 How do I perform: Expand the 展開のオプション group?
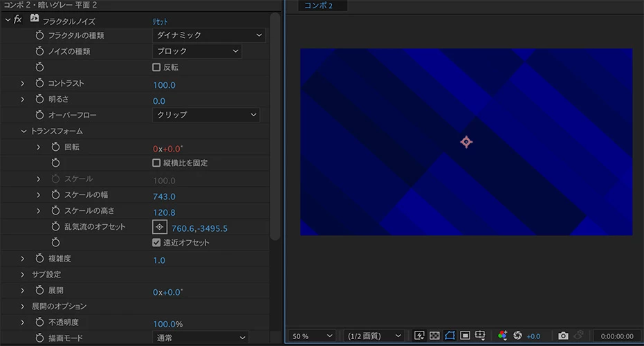tap(23, 307)
